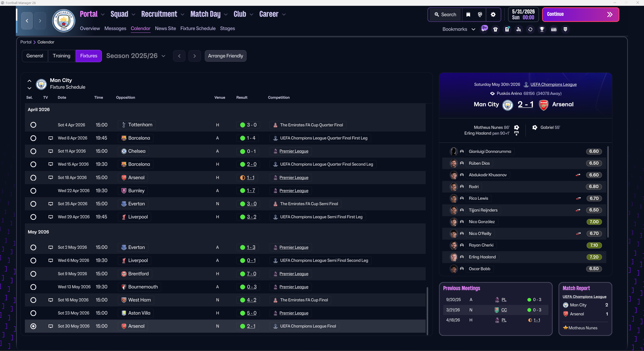Open the messages bookmark with 9+ badge
The width and height of the screenshot is (644, 351).
(484, 29)
